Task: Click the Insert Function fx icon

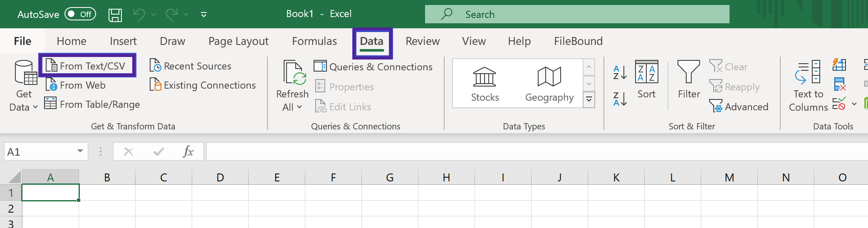Action: point(188,151)
